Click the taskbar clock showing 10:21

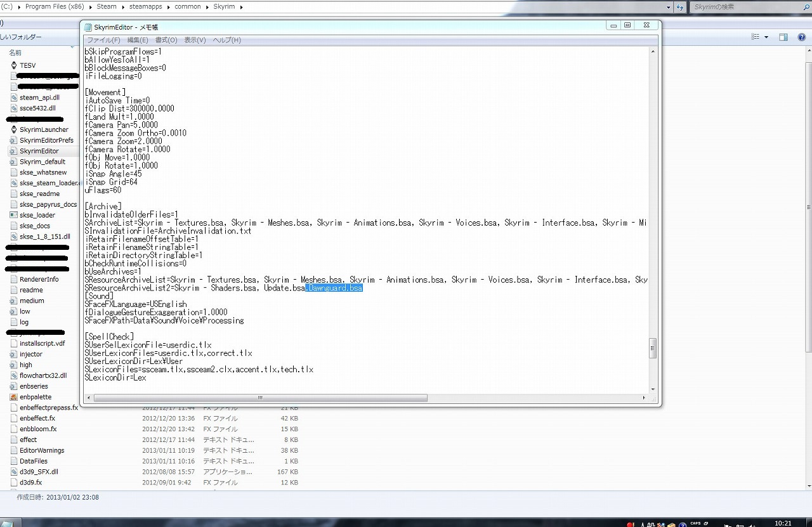[783, 523]
